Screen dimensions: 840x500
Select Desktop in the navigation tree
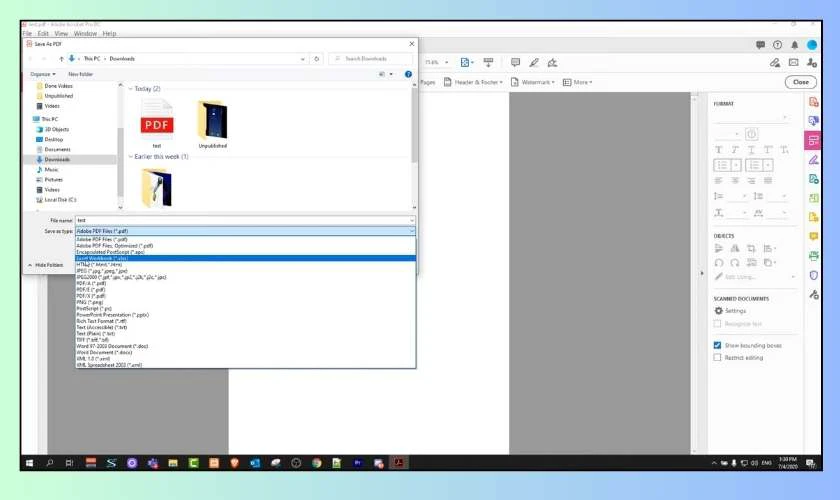(x=54, y=139)
